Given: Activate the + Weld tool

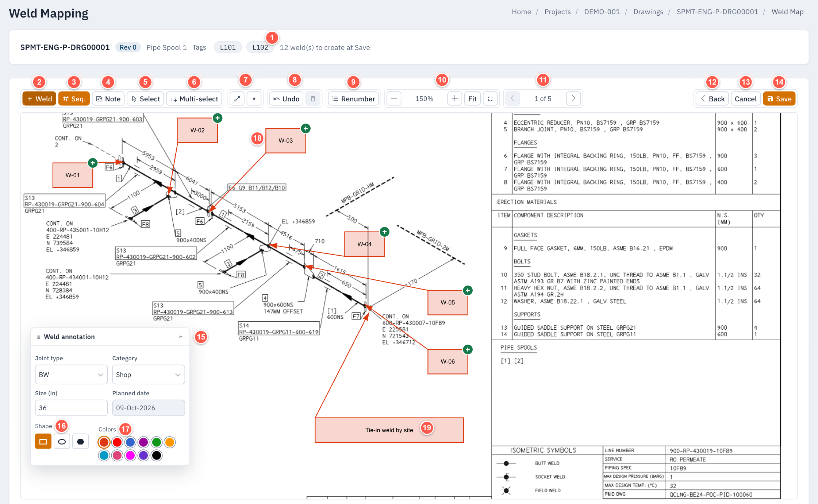Looking at the screenshot, I should tap(39, 99).
